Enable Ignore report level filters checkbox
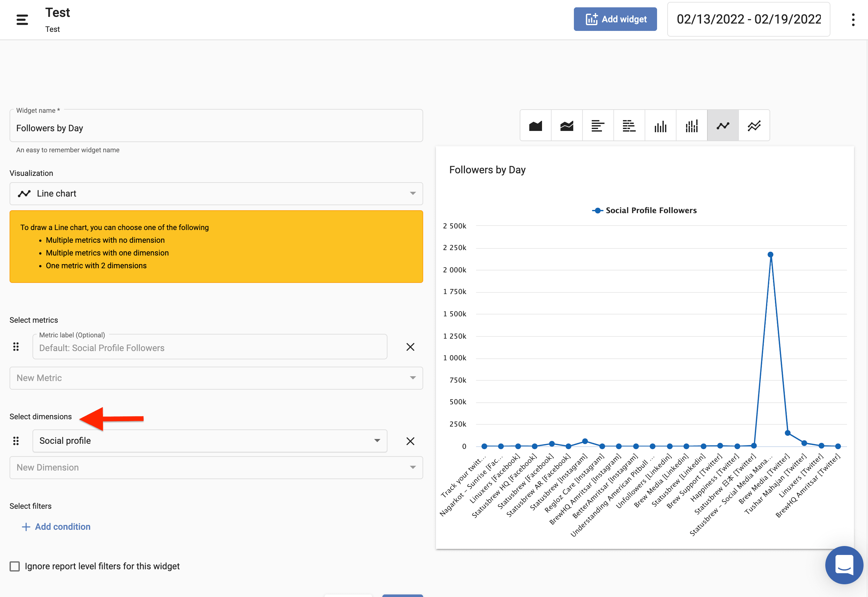 tap(15, 566)
